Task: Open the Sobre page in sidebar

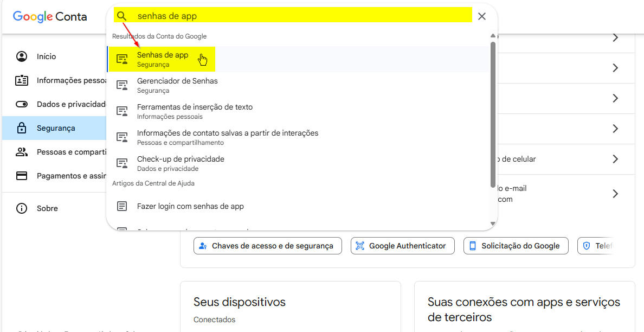Action: 54,208
